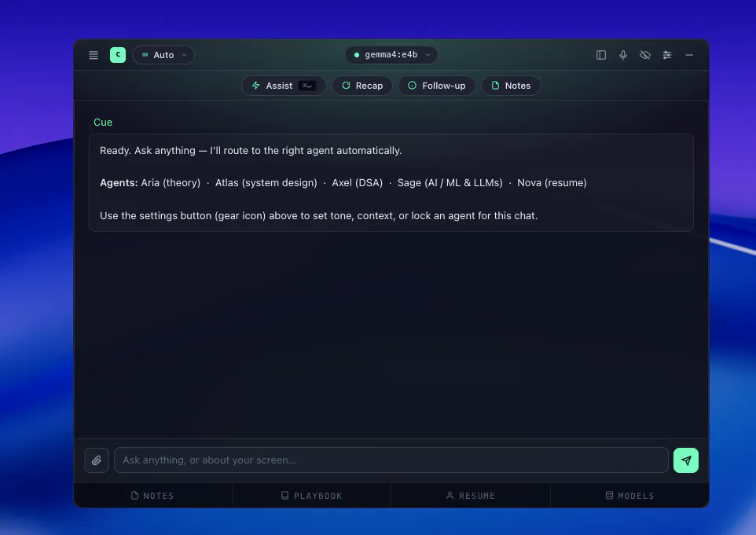Image resolution: width=756 pixels, height=535 pixels.
Task: Click the green status dot beside gemma4:e4b
Action: point(357,55)
